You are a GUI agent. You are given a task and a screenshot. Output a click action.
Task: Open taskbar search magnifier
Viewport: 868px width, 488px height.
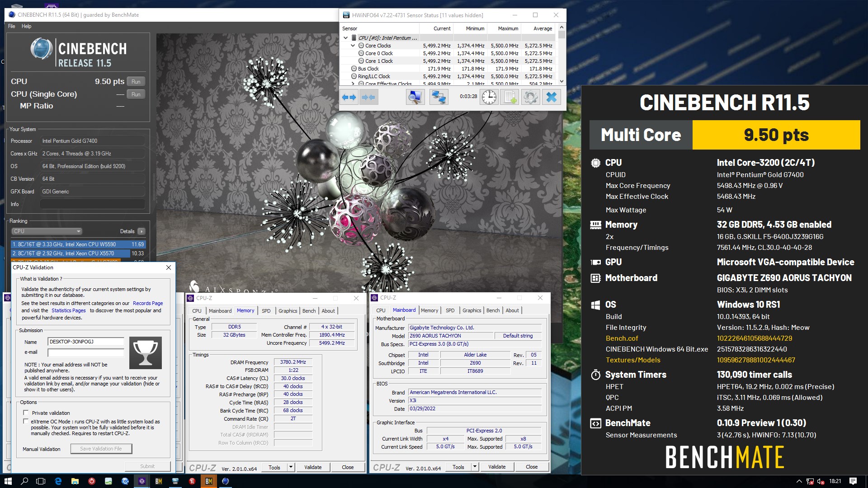(x=24, y=481)
